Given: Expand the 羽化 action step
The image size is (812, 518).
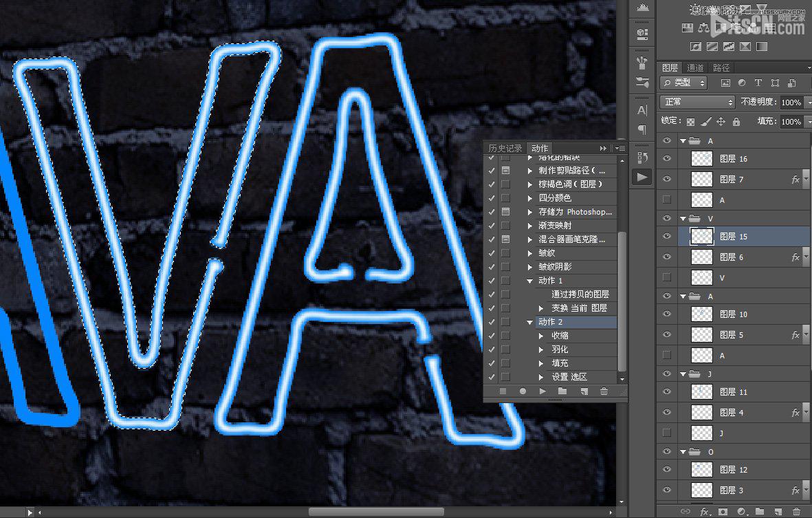Looking at the screenshot, I should point(542,349).
